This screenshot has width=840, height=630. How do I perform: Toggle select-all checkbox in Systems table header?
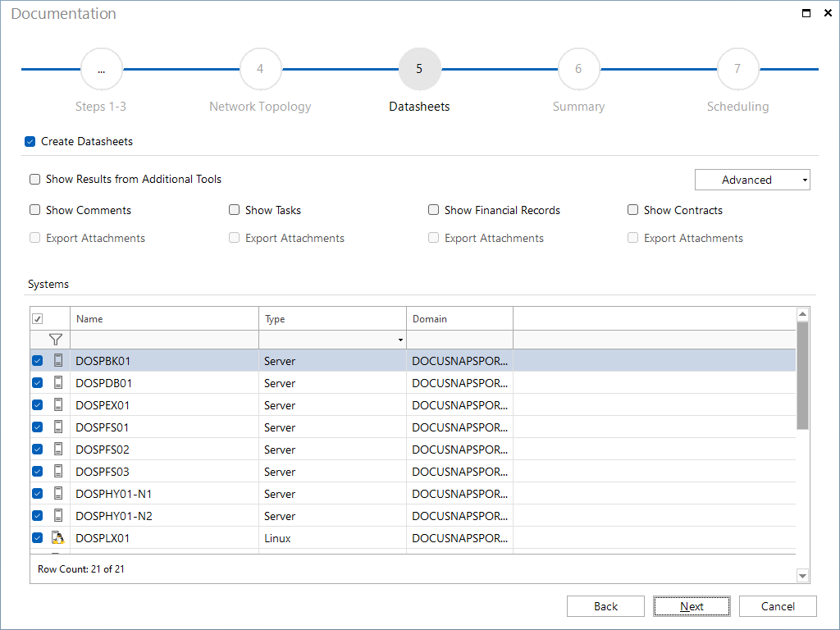point(38,319)
